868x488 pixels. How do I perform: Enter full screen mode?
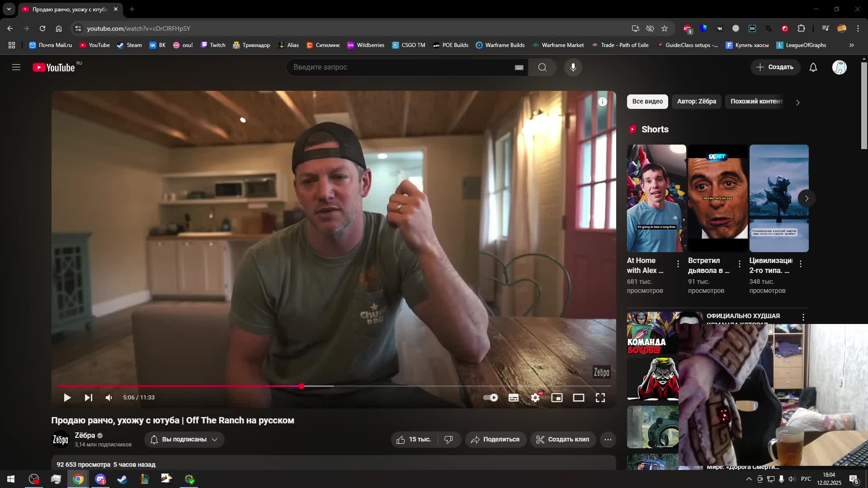(600, 398)
